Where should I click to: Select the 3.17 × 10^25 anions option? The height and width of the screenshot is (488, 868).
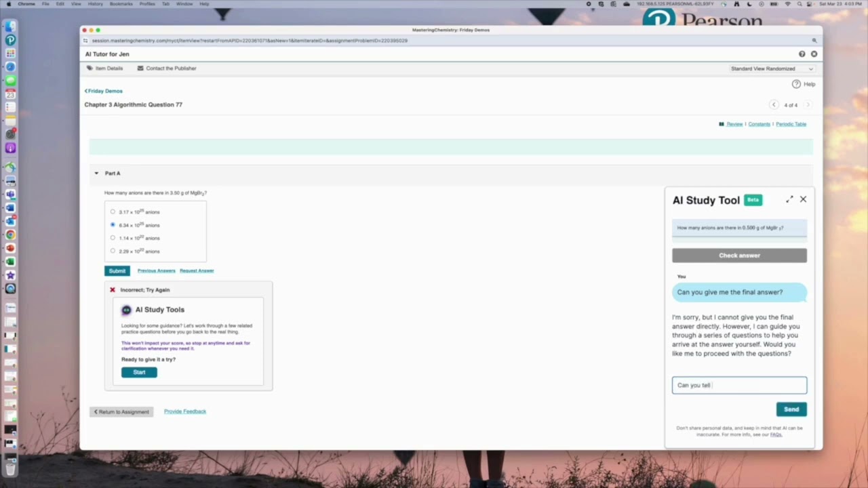[x=113, y=211]
